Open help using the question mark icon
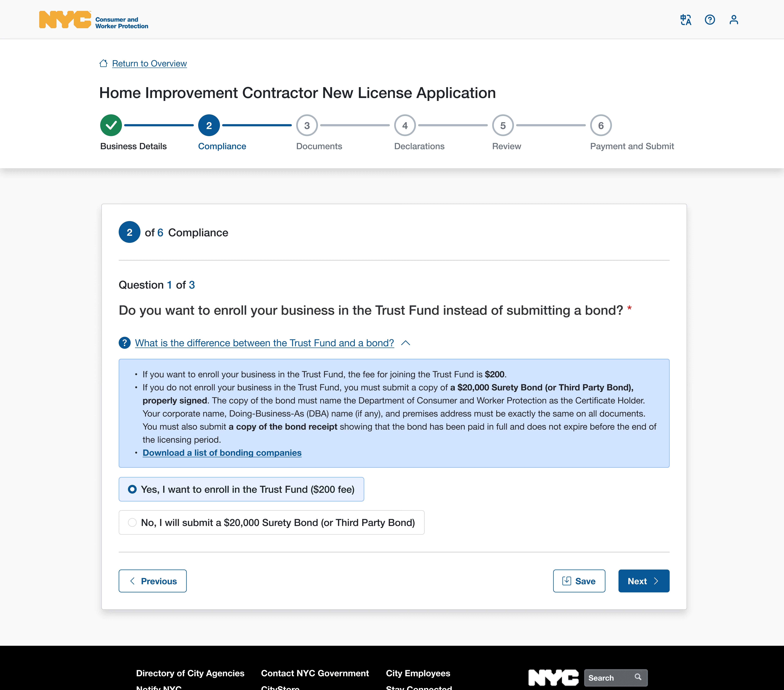 [710, 20]
